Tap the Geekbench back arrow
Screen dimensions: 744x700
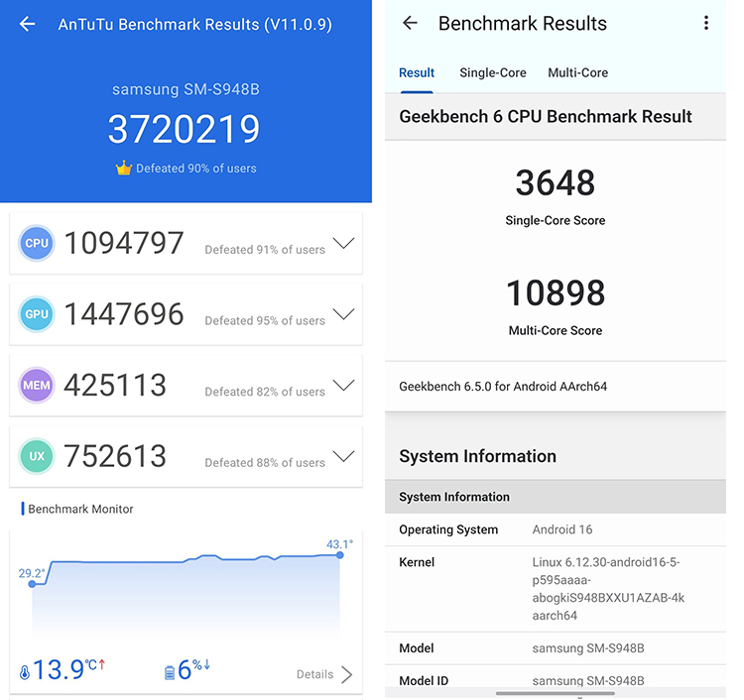click(x=410, y=23)
